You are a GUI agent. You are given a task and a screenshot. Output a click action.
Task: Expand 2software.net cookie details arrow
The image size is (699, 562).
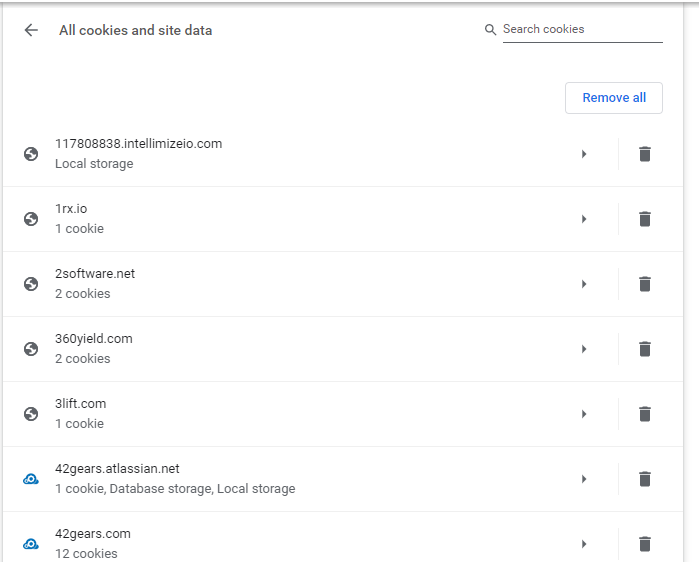click(x=584, y=284)
